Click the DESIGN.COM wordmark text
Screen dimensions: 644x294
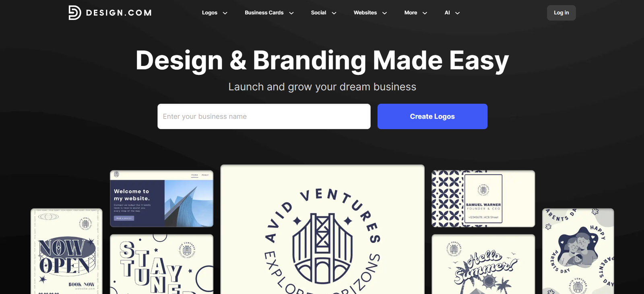(119, 13)
